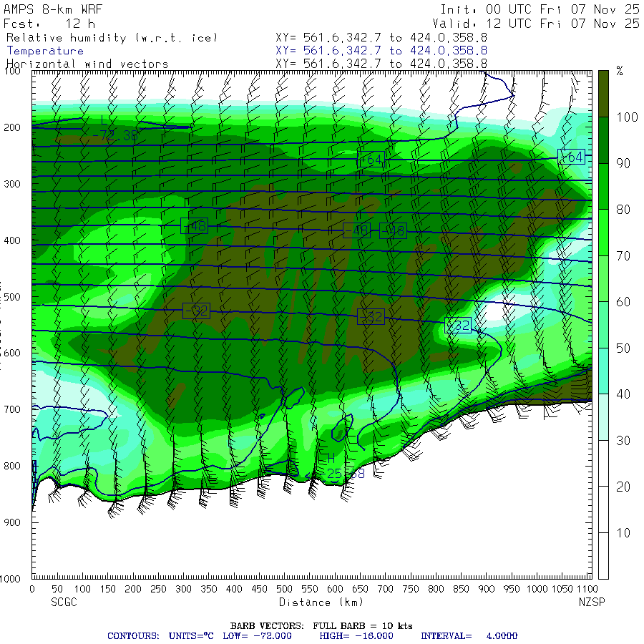Click the BARB VECTORS FULL BARB = 10 kts note
Viewport: 644px width, 644px height.
(x=321, y=626)
